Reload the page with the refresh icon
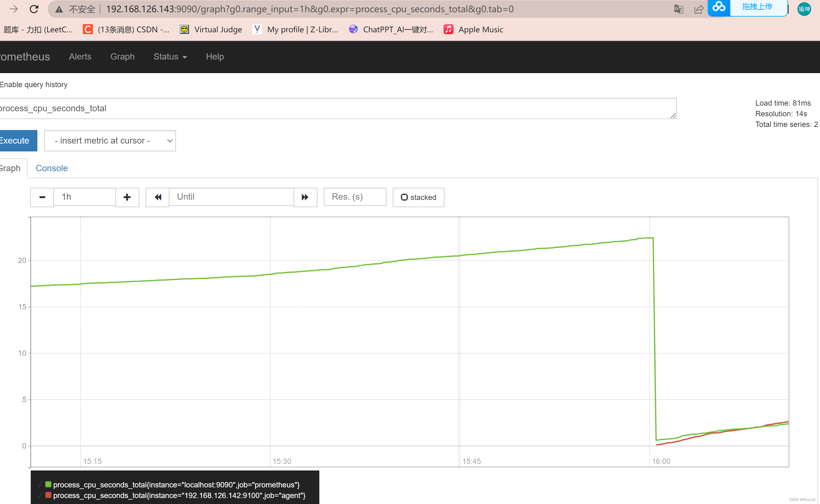Viewport: 820px width, 504px height. coord(34,9)
